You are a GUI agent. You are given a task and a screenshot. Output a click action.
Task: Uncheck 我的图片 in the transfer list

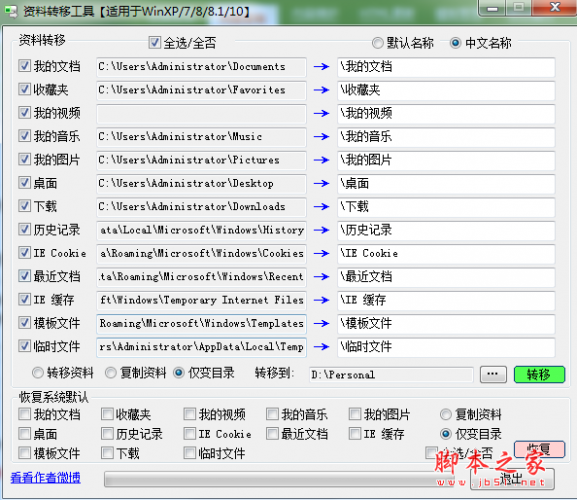click(24, 160)
